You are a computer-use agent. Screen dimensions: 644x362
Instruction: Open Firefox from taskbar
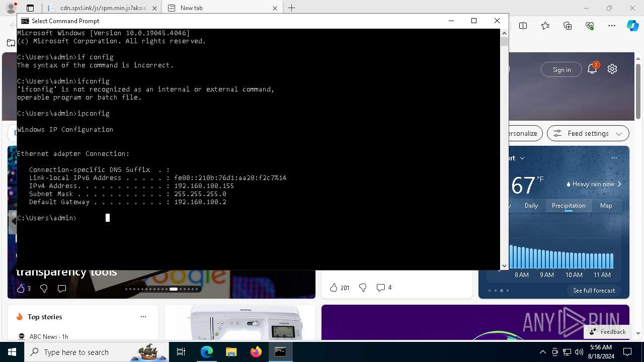(x=256, y=352)
